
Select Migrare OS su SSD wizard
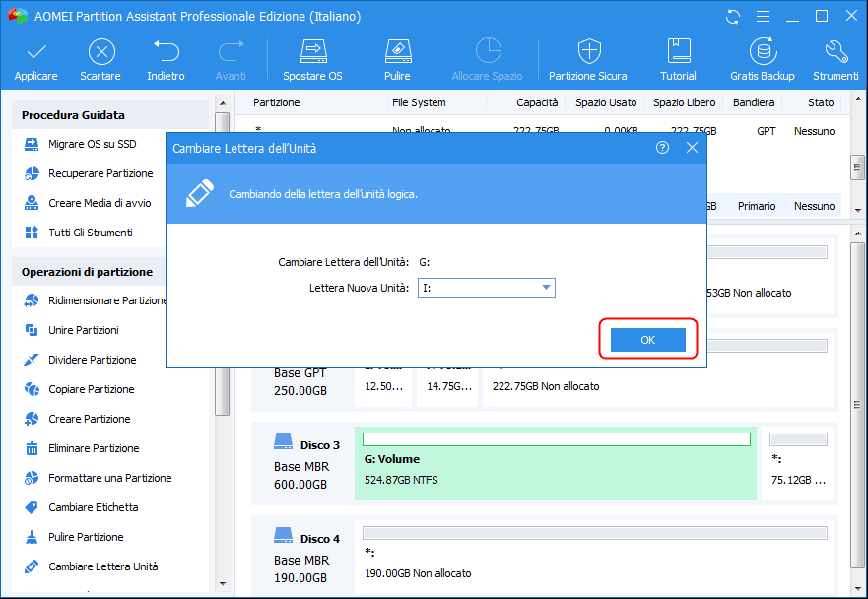click(x=92, y=144)
